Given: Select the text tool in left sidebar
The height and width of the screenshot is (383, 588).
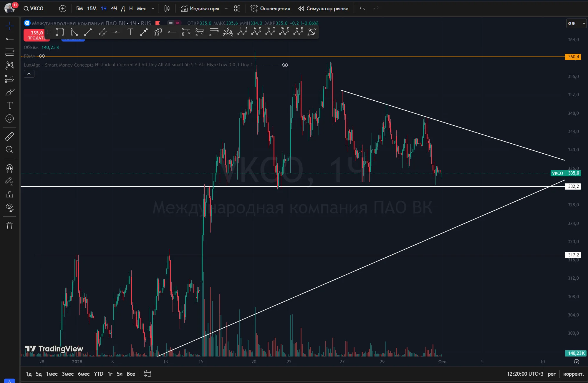Looking at the screenshot, I should click(10, 105).
